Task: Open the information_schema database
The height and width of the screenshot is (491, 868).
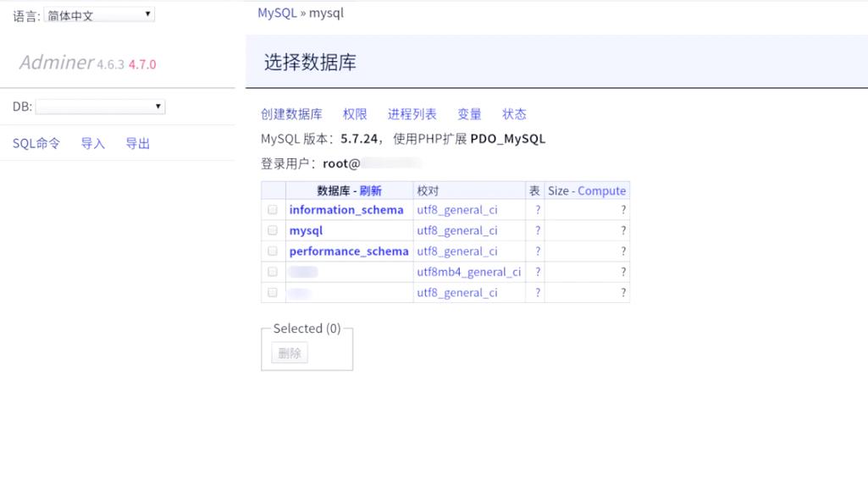Action: point(346,210)
